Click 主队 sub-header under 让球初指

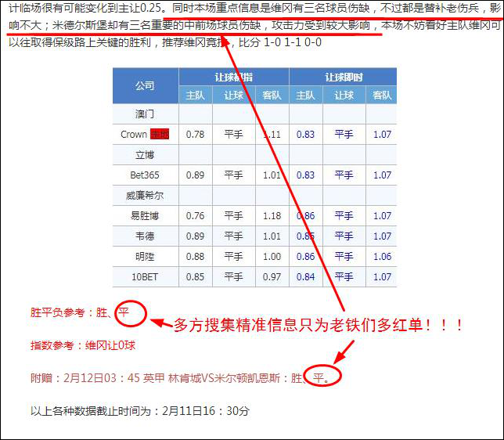(x=195, y=96)
